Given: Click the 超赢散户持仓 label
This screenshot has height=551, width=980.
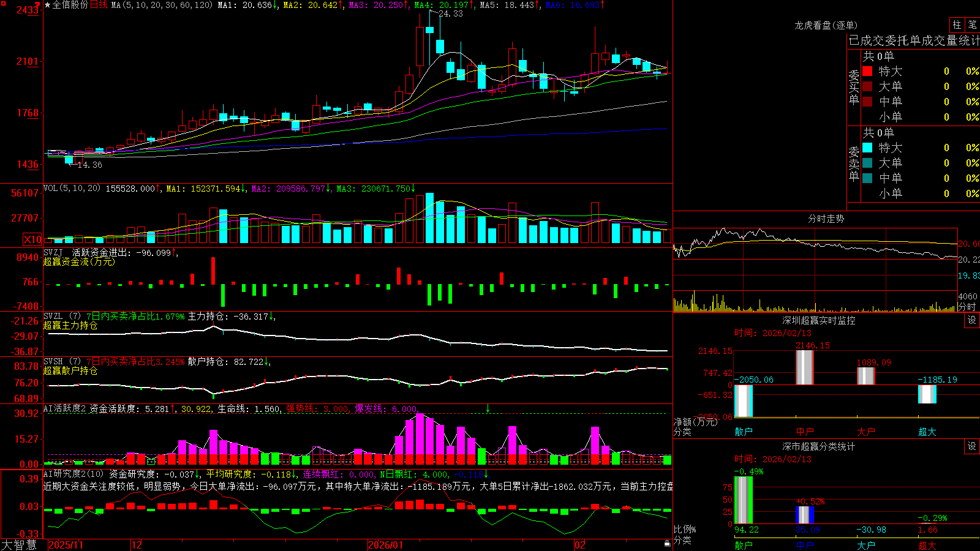Looking at the screenshot, I should tap(70, 370).
